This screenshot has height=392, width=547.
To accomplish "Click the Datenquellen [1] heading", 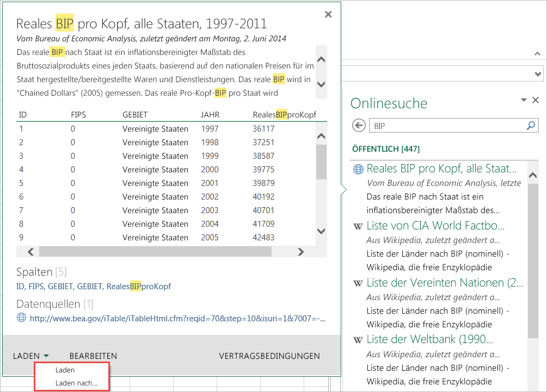I will (x=55, y=304).
